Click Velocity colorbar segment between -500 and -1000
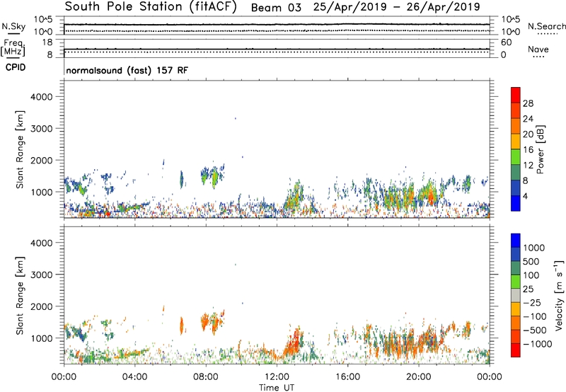Image resolution: width=566 pixels, height=392 pixels. (516, 336)
